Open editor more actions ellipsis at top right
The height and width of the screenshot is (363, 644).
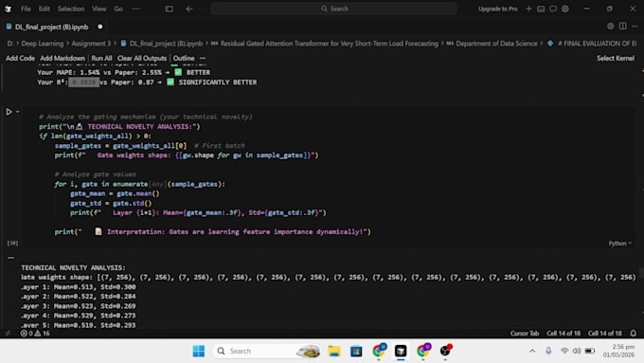[635, 27]
